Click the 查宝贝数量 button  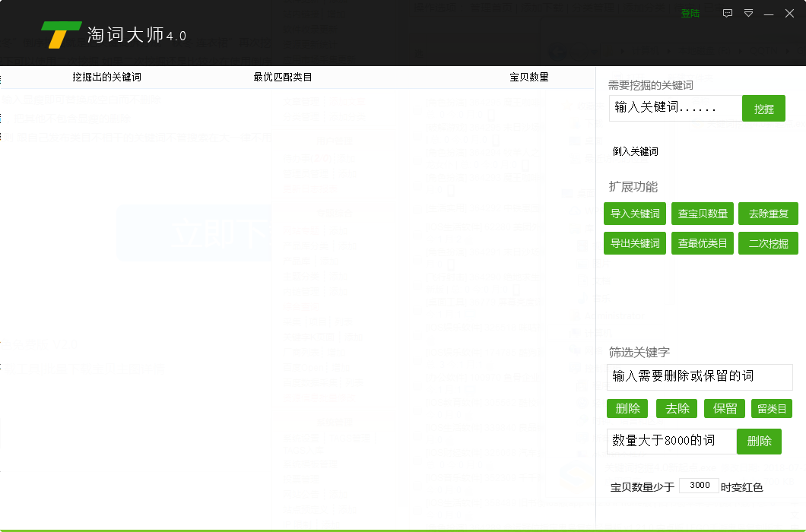click(x=702, y=214)
